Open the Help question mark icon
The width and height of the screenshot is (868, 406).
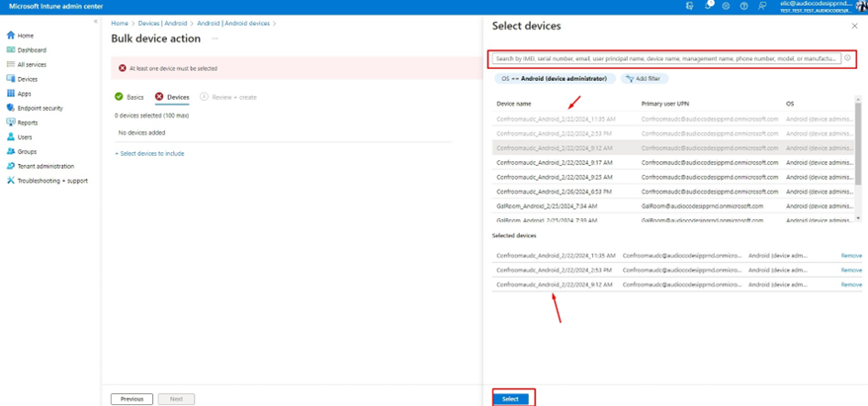click(743, 6)
